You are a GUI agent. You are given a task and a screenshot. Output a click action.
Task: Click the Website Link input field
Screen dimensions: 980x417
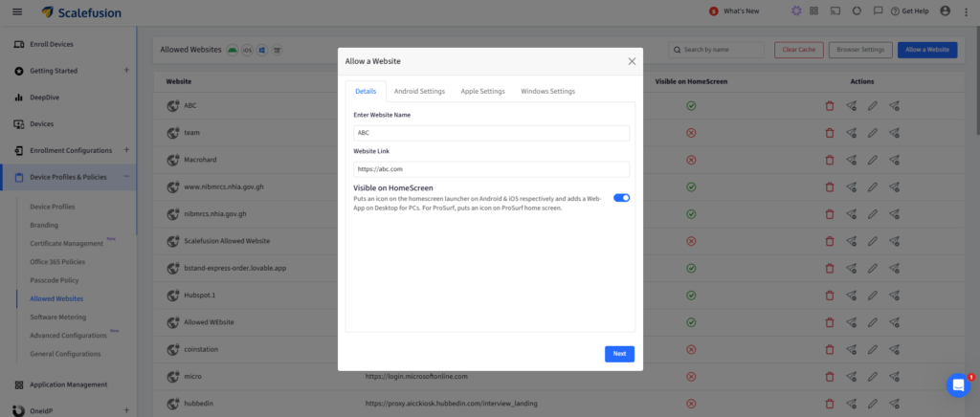click(491, 169)
